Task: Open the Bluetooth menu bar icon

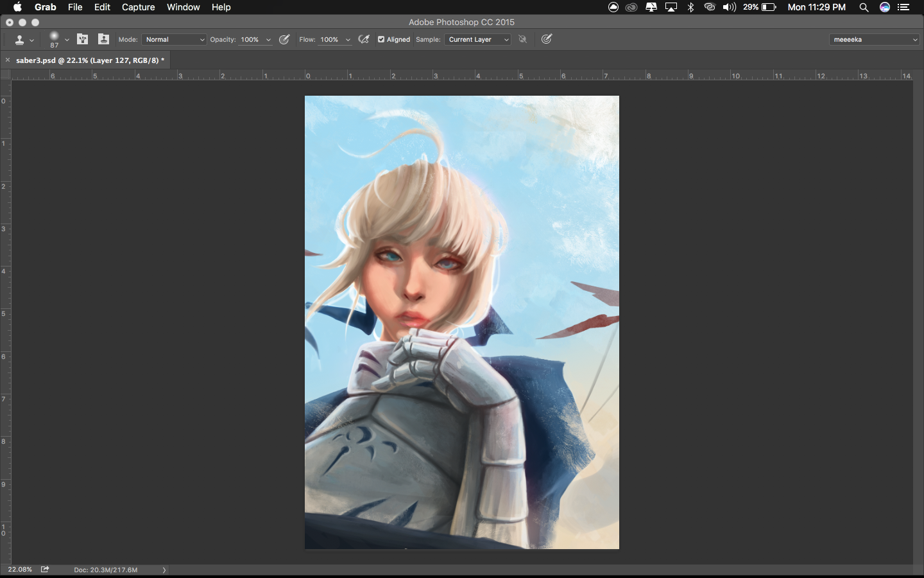Action: click(691, 7)
